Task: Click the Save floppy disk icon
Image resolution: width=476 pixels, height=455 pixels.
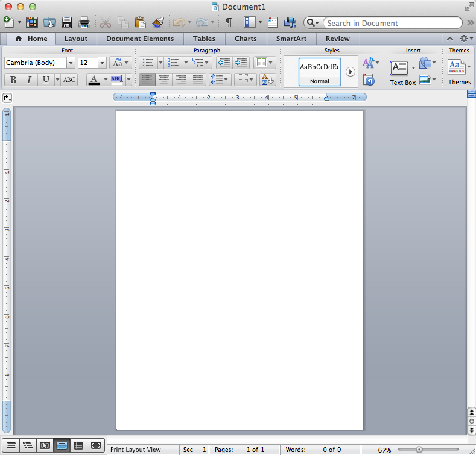Action: (x=67, y=23)
